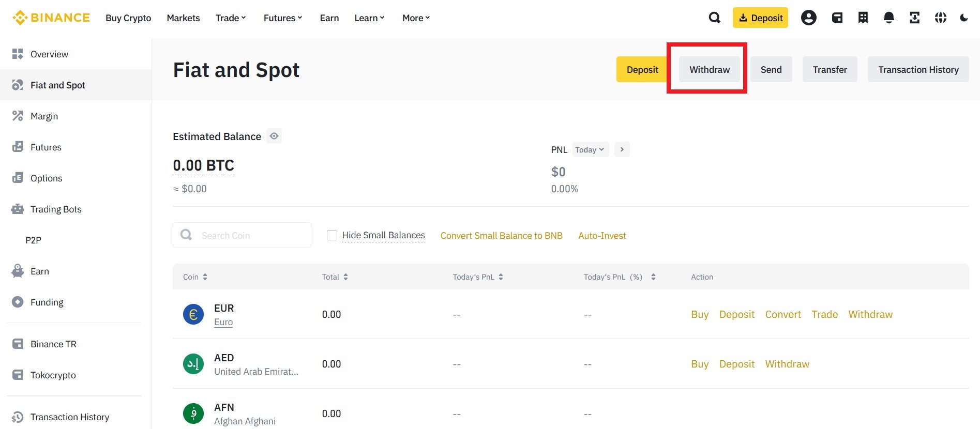This screenshot has width=980, height=429.
Task: Click Deposit in the EUR row
Action: click(737, 314)
